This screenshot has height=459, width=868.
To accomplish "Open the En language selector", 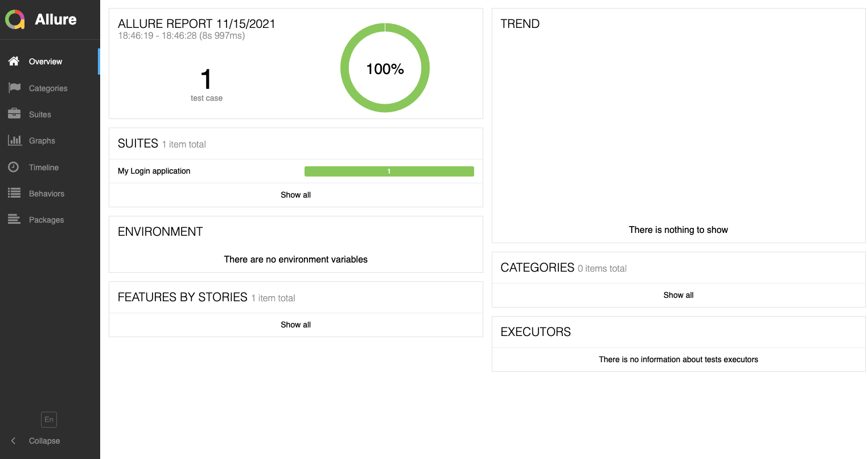I will tap(49, 420).
